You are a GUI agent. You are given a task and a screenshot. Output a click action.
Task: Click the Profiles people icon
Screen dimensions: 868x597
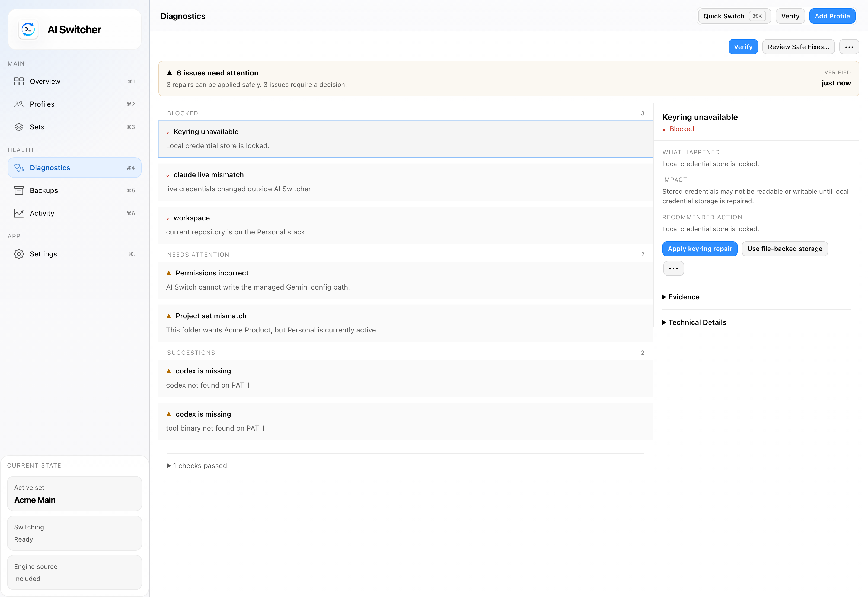coord(19,104)
